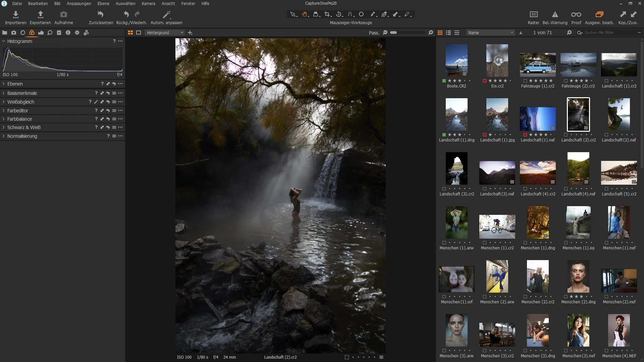Toggle the Raster grid overlay
644x362 pixels.
coord(533,14)
